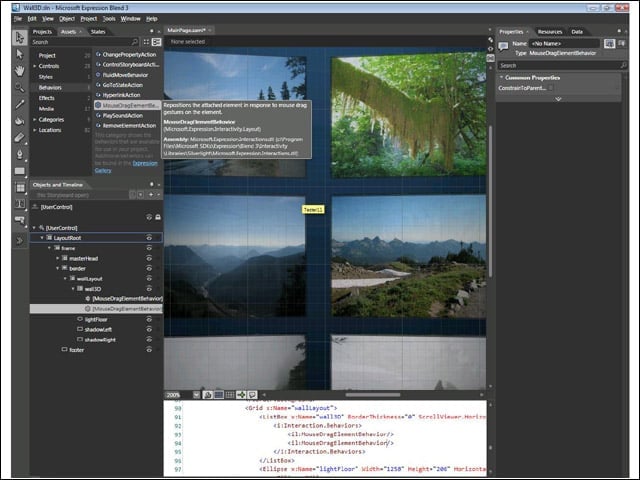Viewport: 640px width, 480px height.
Task: Open the Object menu
Action: pos(67,19)
